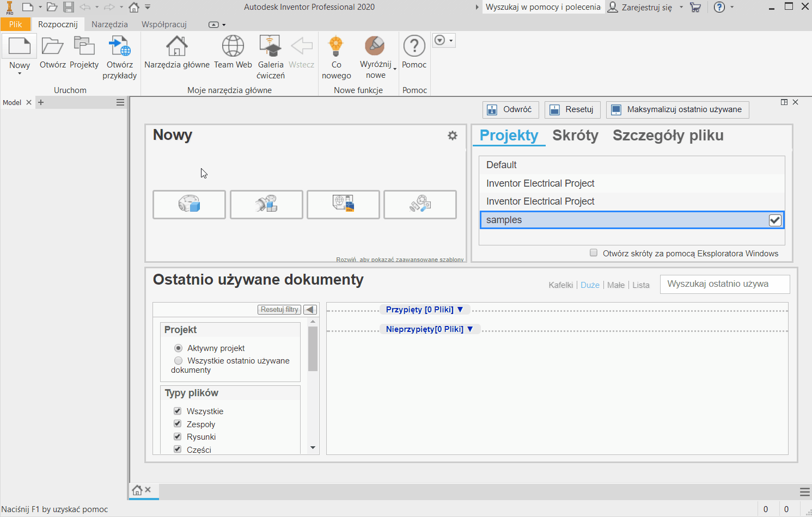Click the Wyszukaj ostatnio używane search field
This screenshot has width=812, height=517.
[724, 284]
